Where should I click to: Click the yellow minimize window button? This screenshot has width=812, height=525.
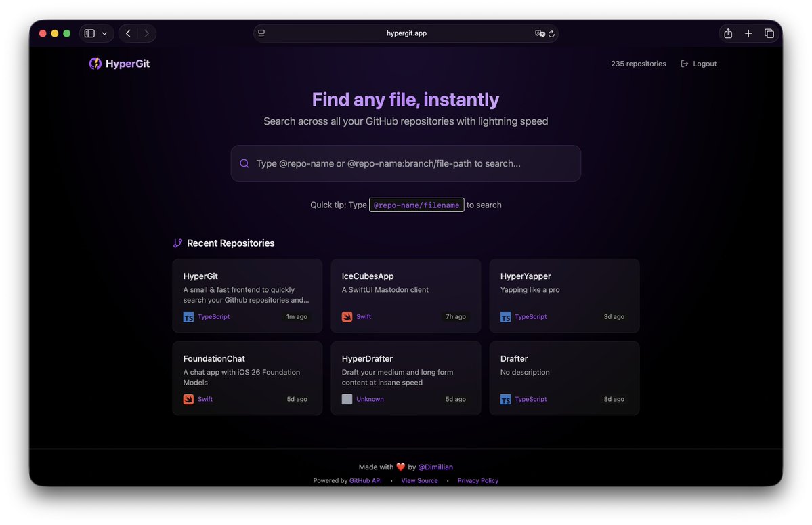pyautogui.click(x=55, y=33)
